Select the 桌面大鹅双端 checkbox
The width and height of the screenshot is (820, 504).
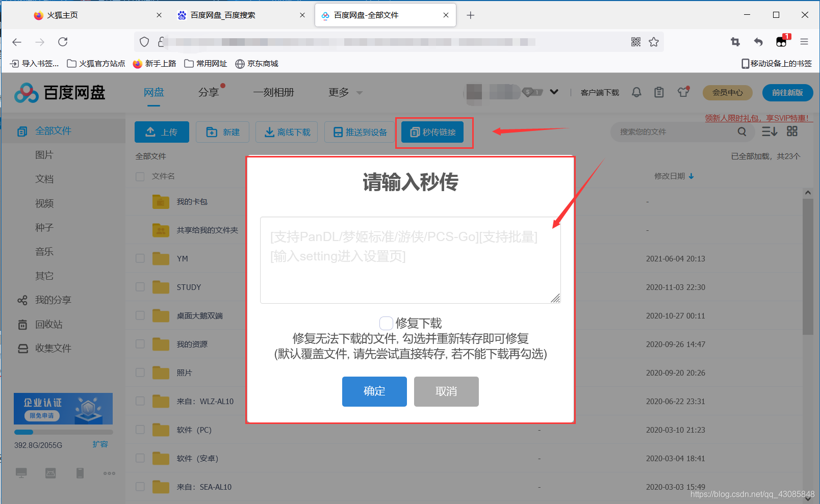pyautogui.click(x=140, y=315)
